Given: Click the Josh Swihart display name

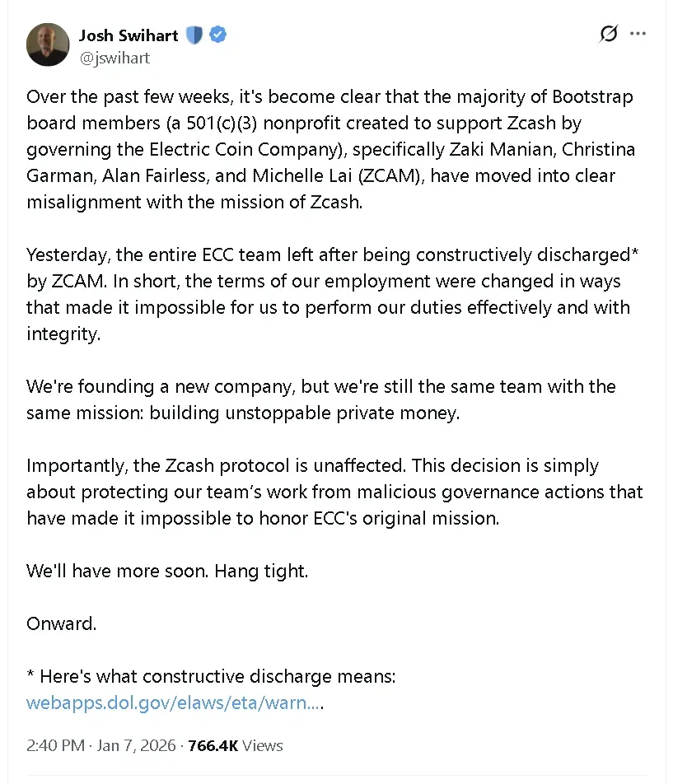Looking at the screenshot, I should point(128,35).
